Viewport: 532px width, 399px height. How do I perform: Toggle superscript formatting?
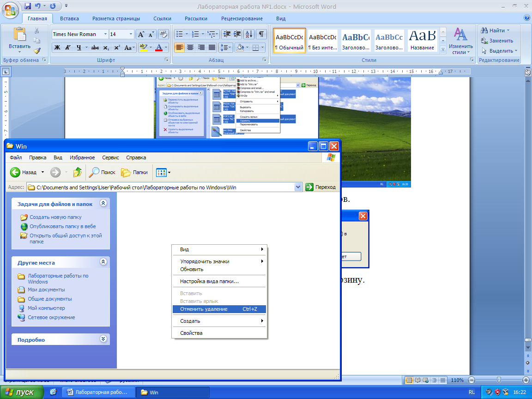[x=117, y=48]
